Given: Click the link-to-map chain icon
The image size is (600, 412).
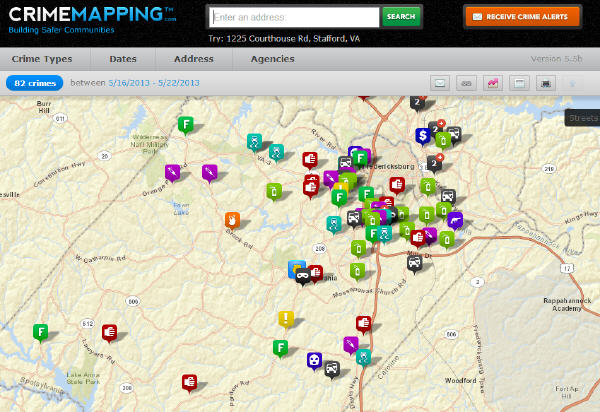Looking at the screenshot, I should tap(466, 83).
